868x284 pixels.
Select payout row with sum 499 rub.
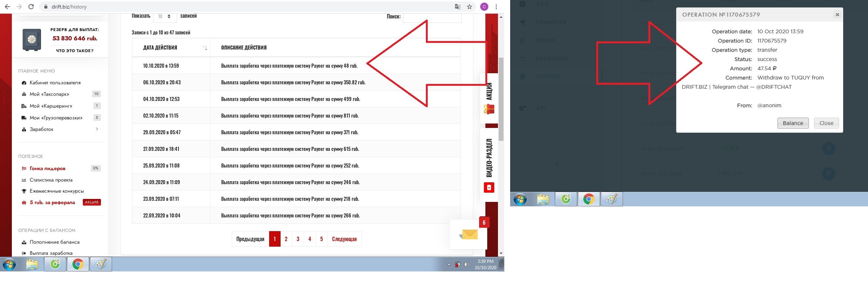[x=296, y=99]
